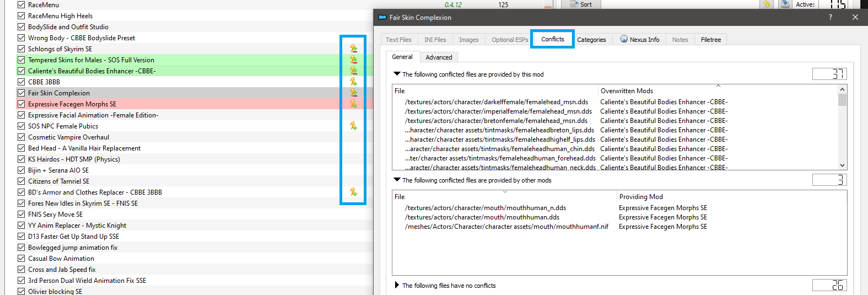Screen dimensions: 868x295
Task: Click the create backup icon beside Active counter
Action: pos(785,4)
